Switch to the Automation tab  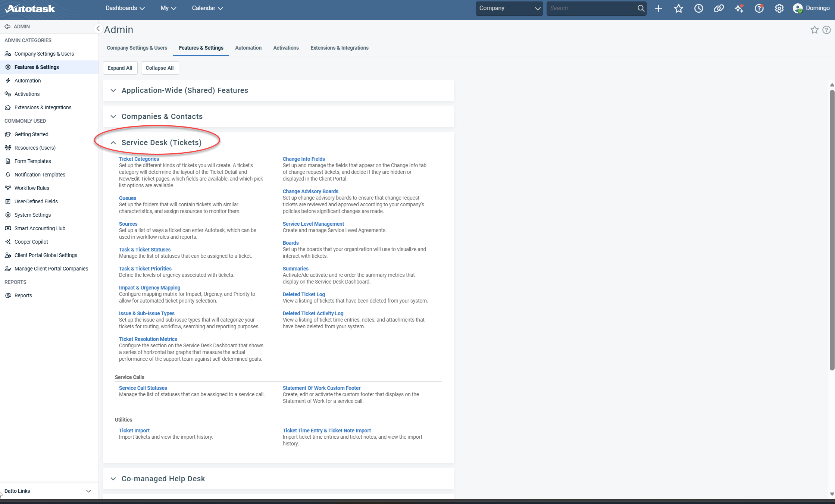pyautogui.click(x=248, y=48)
